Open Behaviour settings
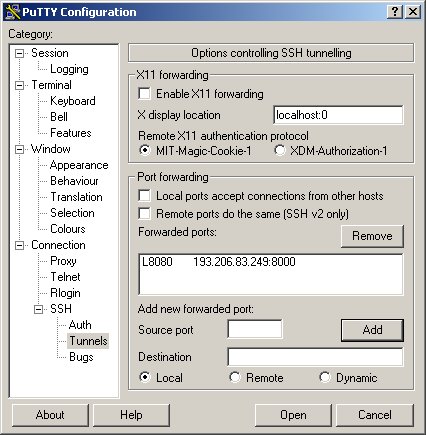The width and height of the screenshot is (426, 435). click(74, 181)
